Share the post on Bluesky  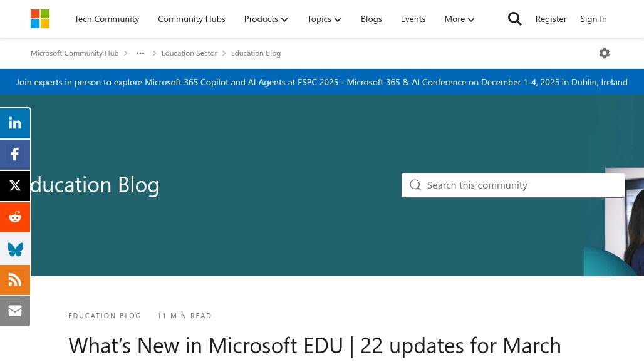15,249
